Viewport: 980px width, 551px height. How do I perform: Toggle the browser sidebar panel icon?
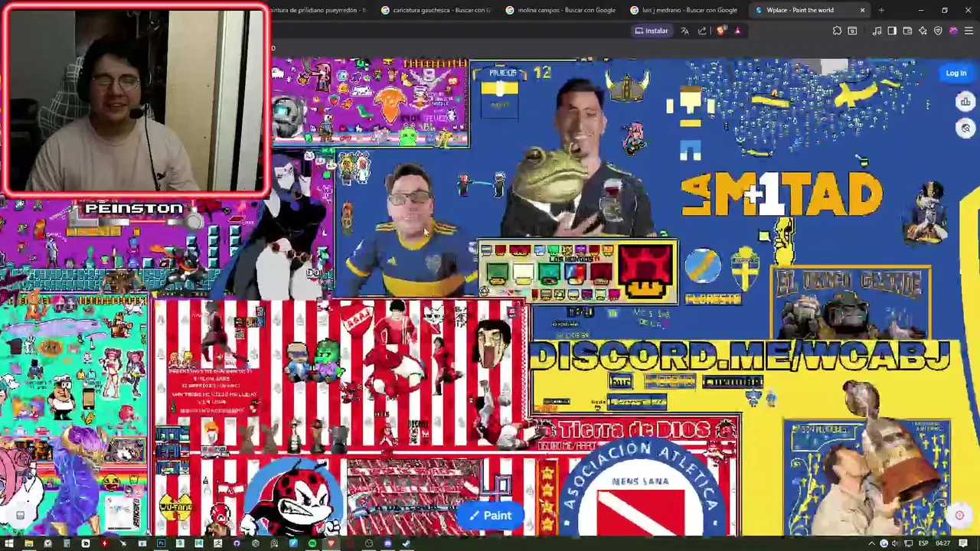point(892,31)
